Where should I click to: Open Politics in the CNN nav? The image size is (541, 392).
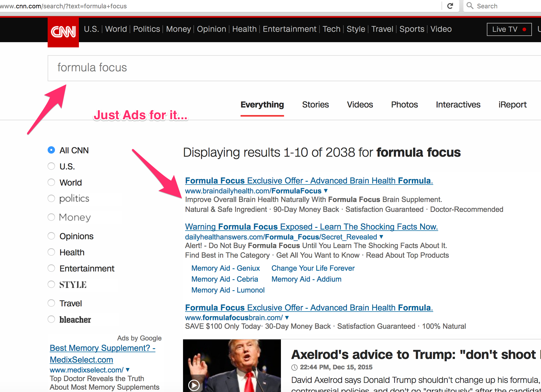click(x=147, y=29)
